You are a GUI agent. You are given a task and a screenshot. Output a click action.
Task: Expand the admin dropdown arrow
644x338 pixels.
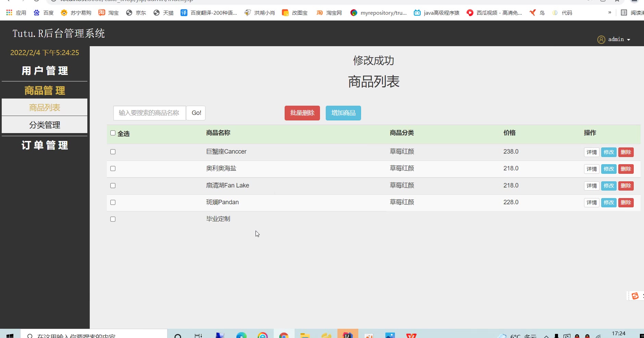click(629, 40)
